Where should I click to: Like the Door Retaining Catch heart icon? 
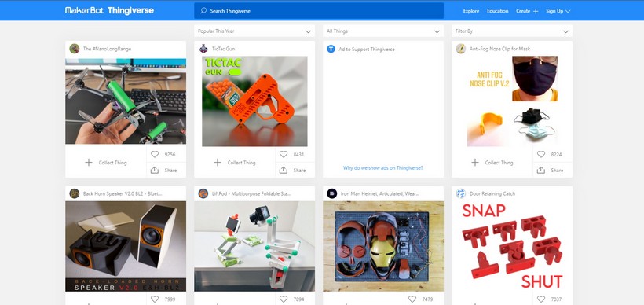[541, 299]
